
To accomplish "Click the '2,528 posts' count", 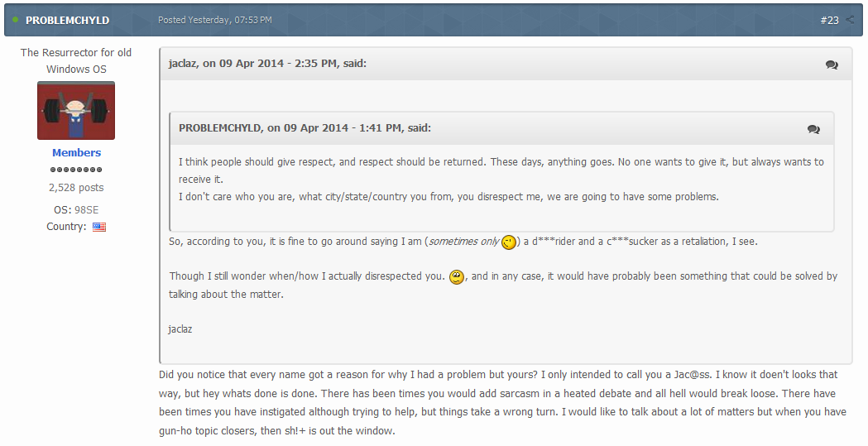I will [76, 188].
